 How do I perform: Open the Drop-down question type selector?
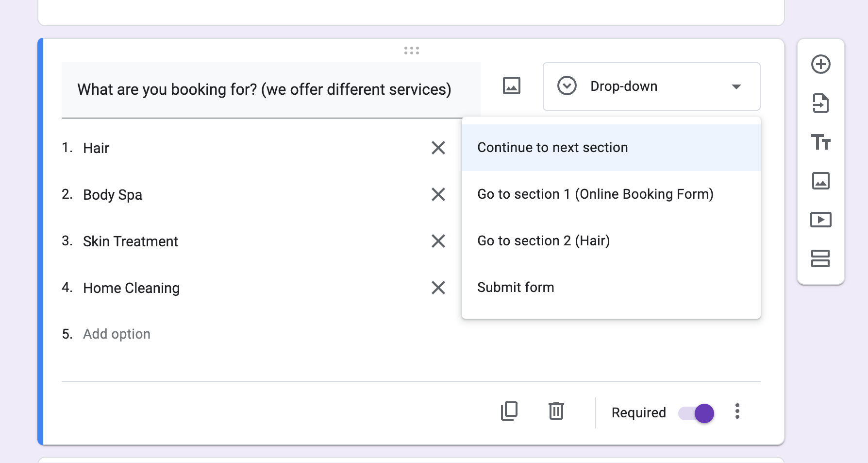[x=651, y=86]
